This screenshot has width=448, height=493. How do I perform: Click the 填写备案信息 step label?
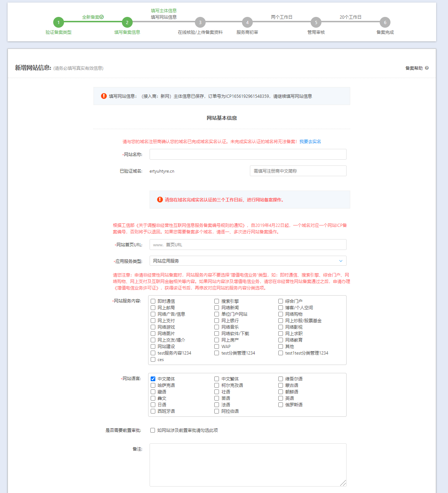(127, 32)
